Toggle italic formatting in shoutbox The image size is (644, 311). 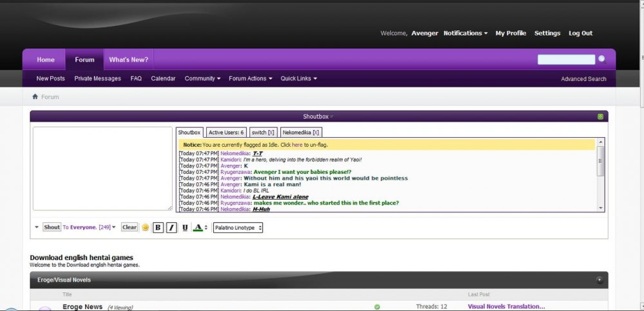click(171, 227)
